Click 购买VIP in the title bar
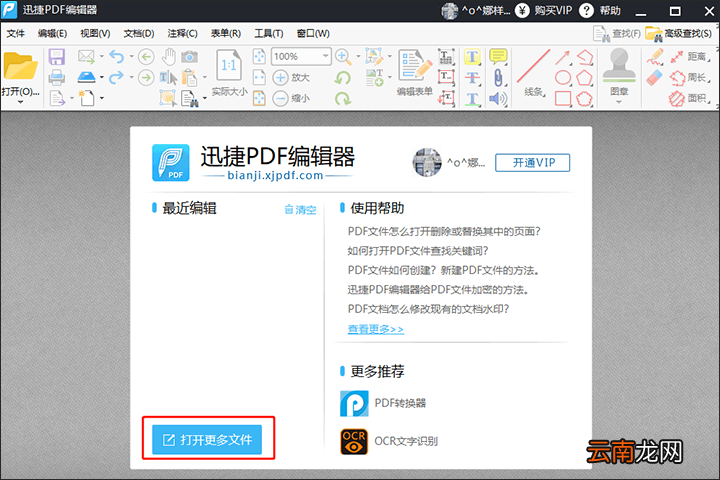Image resolution: width=720 pixels, height=480 pixels. click(x=544, y=11)
